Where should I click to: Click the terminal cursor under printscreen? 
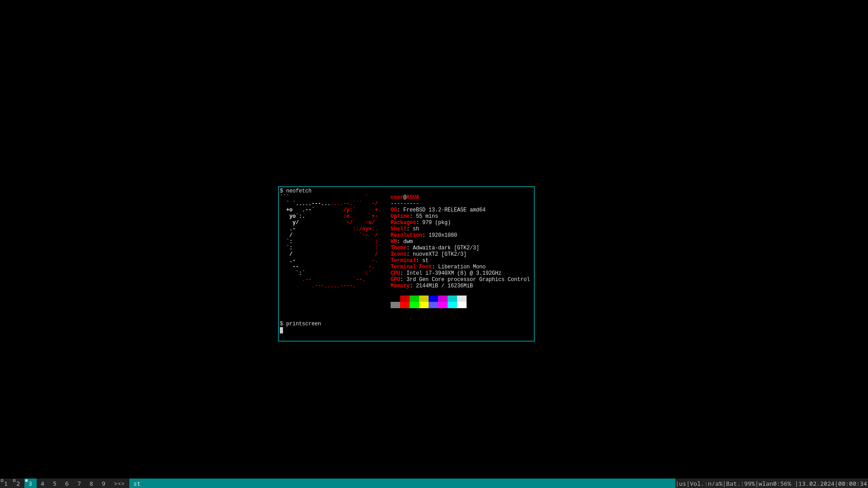pyautogui.click(x=281, y=330)
